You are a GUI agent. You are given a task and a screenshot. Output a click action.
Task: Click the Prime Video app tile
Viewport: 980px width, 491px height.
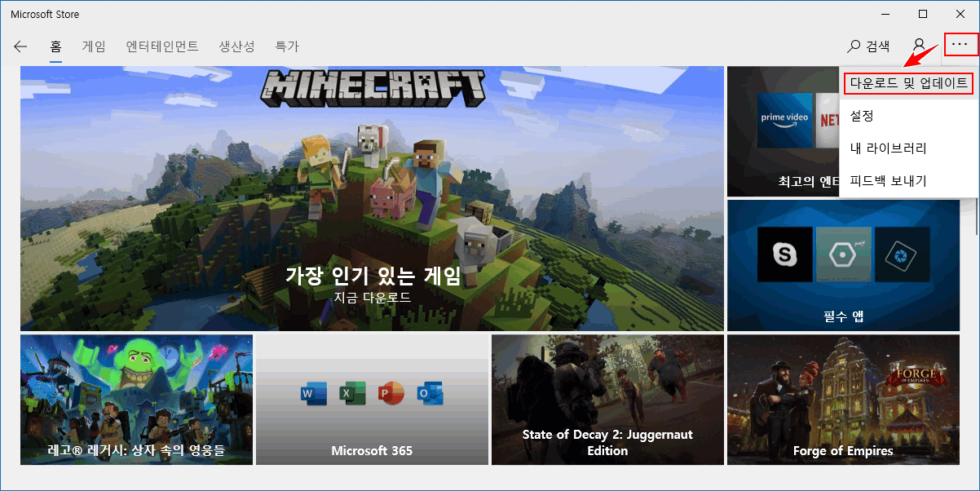coord(785,120)
